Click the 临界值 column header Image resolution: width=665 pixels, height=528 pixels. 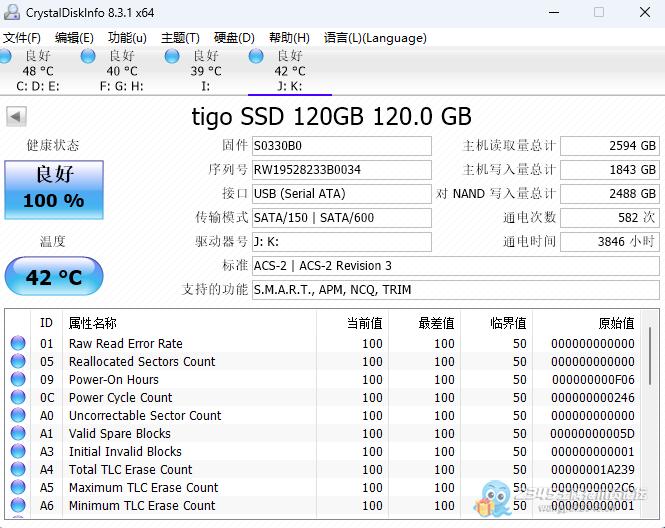click(497, 323)
